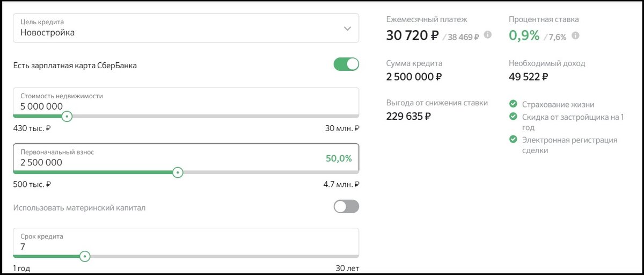Click the 50,0% down payment percentage
This screenshot has width=644, height=275.
(339, 158)
